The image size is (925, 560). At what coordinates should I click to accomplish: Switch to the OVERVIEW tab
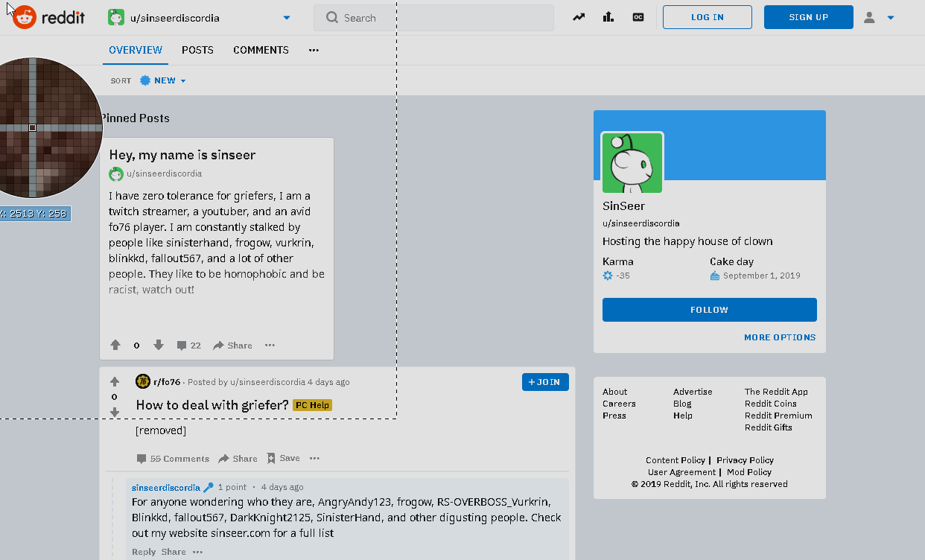(x=136, y=50)
